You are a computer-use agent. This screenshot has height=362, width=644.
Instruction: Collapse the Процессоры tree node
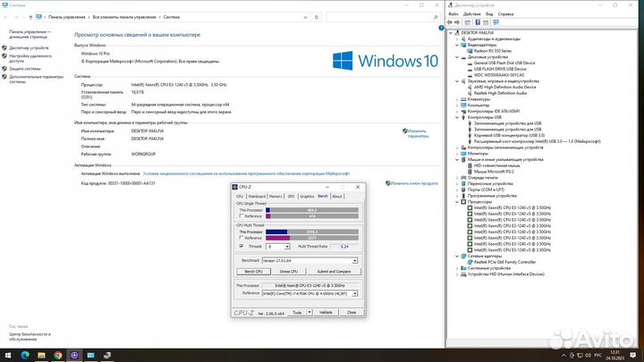457,202
